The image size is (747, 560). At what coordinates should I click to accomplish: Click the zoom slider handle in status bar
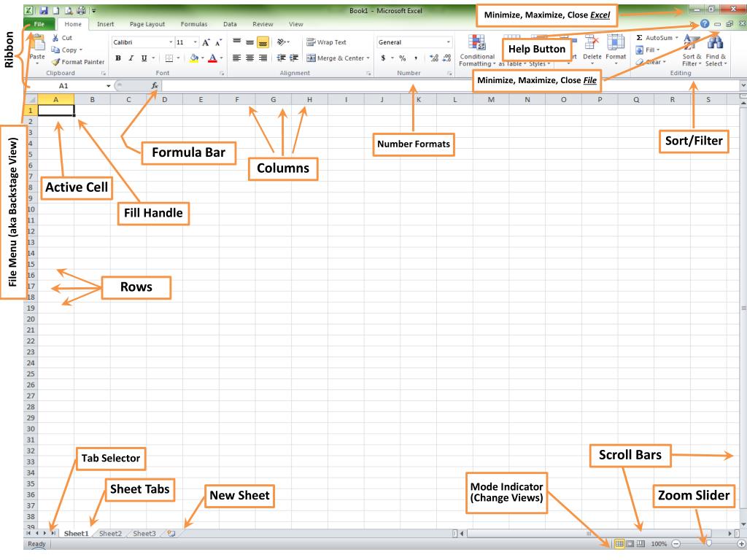[709, 543]
